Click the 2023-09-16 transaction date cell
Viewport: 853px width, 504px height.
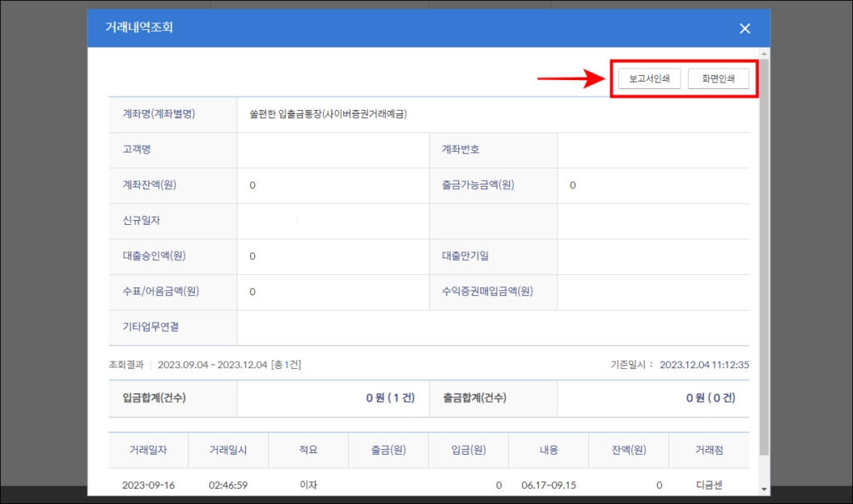point(148,485)
